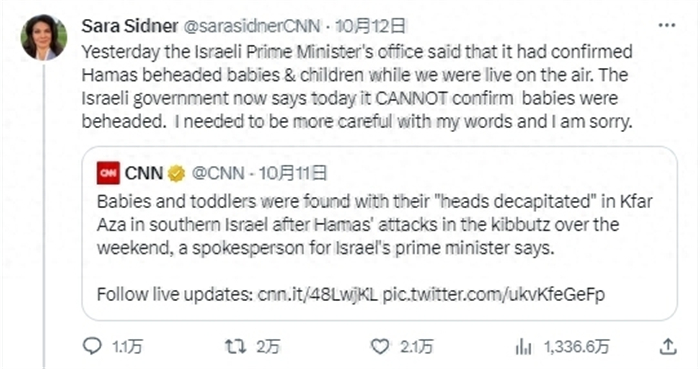Open the pic.twitter.com/ukvKfeGeFp link
Screen dimensions: 700x369
(494, 294)
